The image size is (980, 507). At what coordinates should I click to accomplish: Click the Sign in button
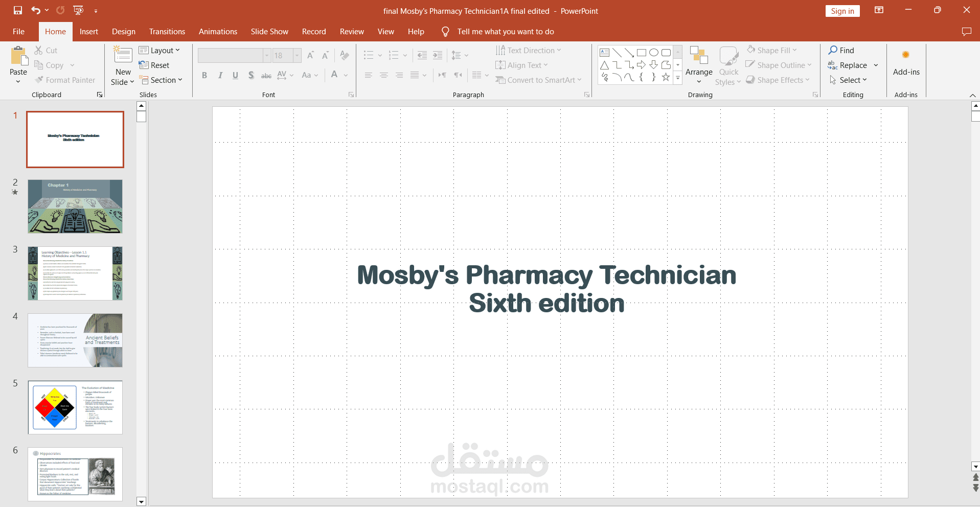pyautogui.click(x=842, y=11)
